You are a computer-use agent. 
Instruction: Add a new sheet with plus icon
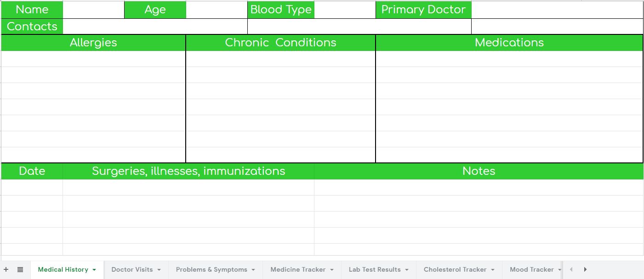click(x=6, y=269)
